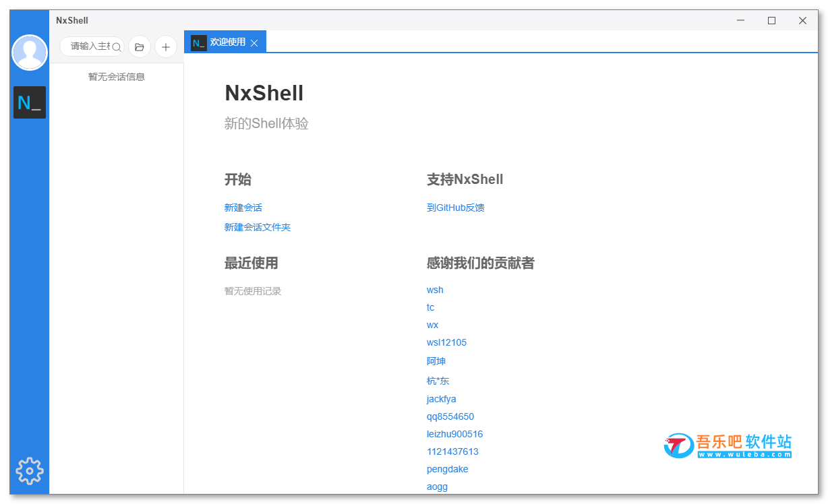This screenshot has width=828, height=504.
Task: Open contributor 杭*东 link
Action: (x=438, y=381)
